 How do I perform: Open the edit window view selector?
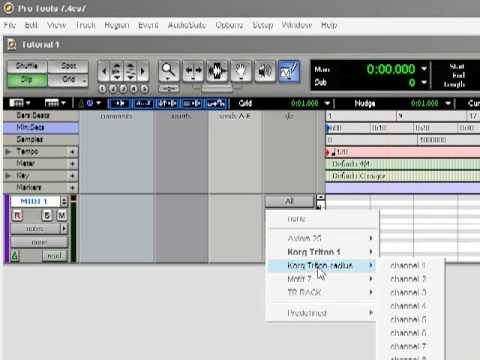coord(19,103)
